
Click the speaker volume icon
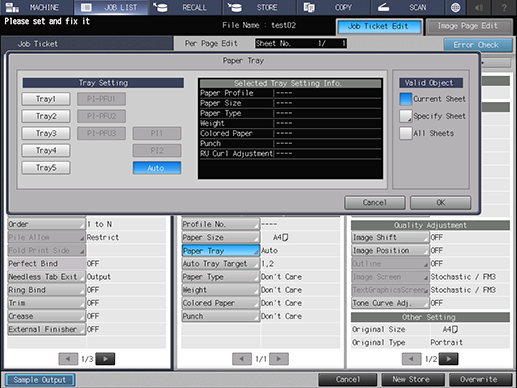(479, 7)
